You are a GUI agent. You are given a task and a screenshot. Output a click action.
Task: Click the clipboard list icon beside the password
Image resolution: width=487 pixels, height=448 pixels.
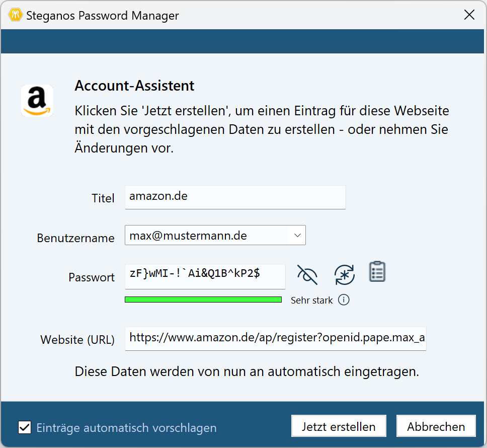tap(377, 272)
